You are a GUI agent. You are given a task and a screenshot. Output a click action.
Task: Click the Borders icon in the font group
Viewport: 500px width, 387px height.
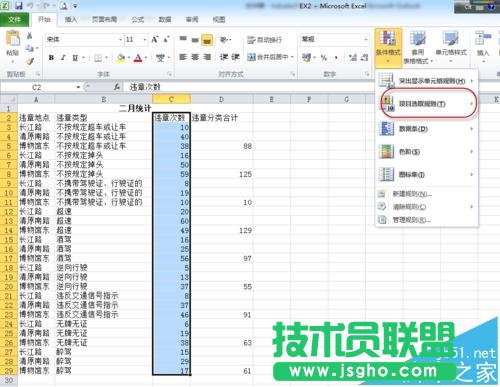(x=98, y=58)
